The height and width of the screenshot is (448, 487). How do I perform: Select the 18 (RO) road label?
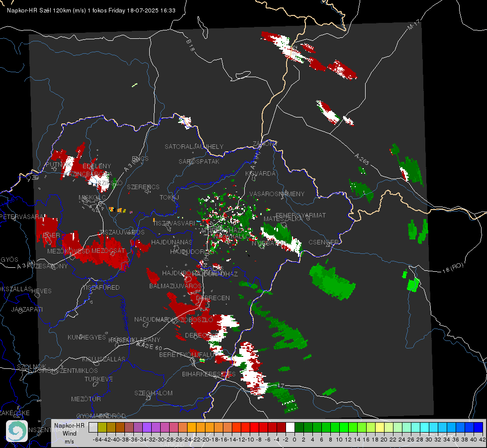click(x=453, y=268)
